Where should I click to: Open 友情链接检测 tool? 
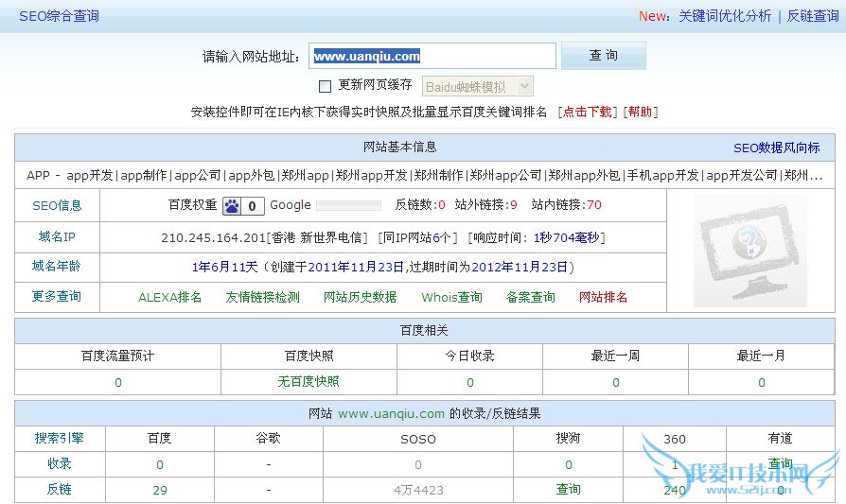(x=262, y=297)
